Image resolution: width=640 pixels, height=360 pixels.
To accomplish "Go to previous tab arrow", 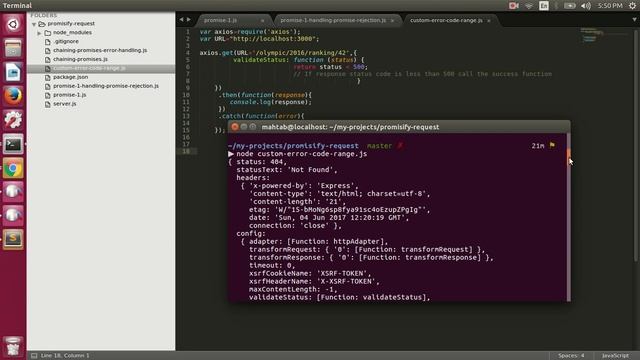I will 181,20.
